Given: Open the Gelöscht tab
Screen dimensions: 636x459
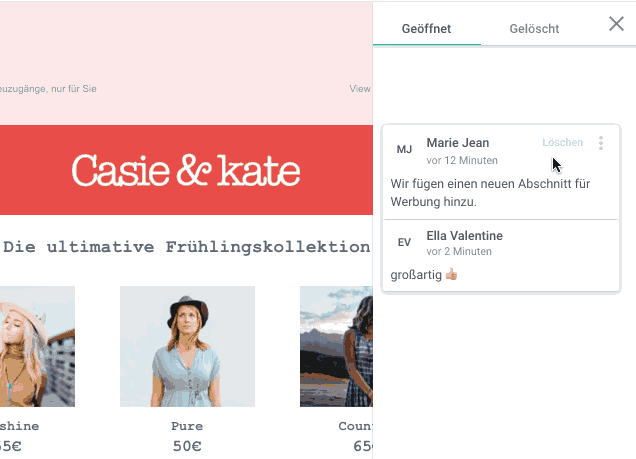Looking at the screenshot, I should (534, 29).
